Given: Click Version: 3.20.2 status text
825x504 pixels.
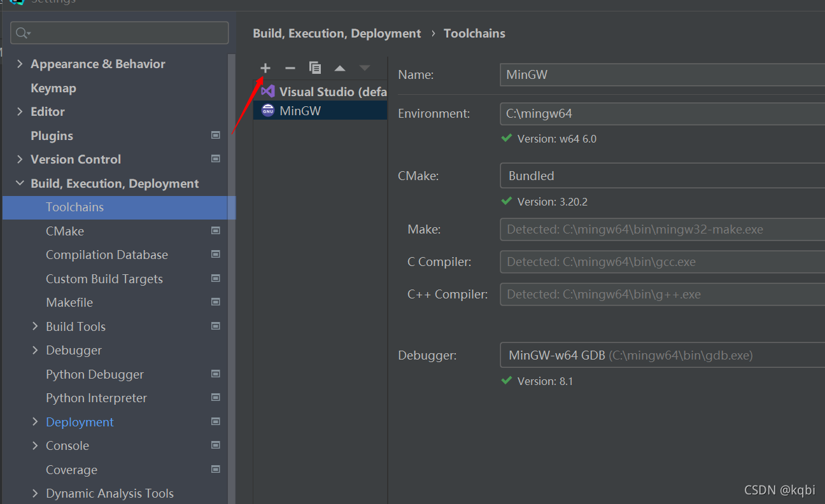Looking at the screenshot, I should click(553, 201).
